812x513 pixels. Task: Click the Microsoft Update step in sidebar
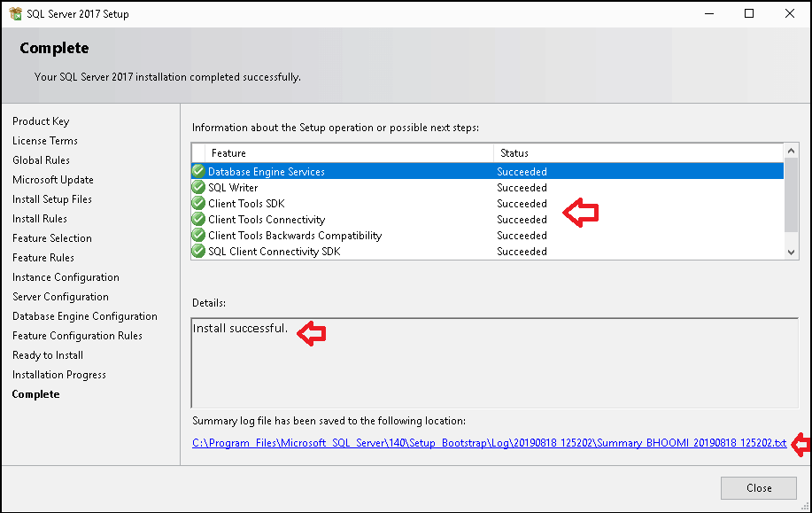(53, 179)
